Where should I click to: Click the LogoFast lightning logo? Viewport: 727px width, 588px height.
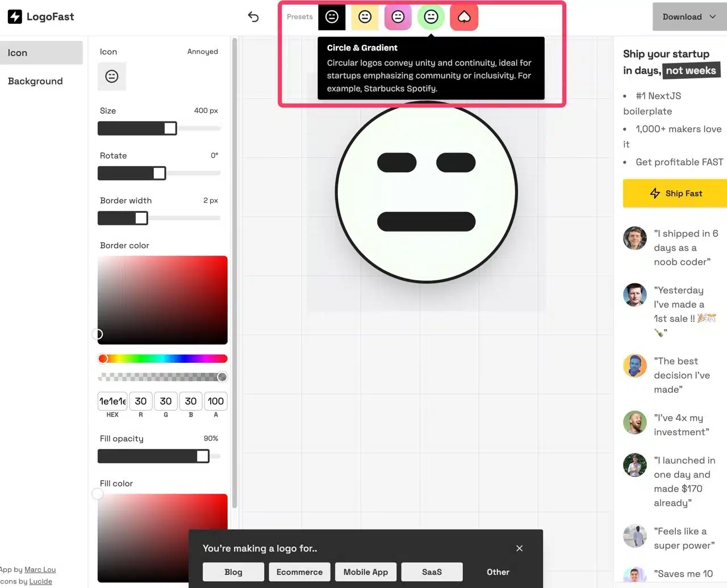click(15, 17)
